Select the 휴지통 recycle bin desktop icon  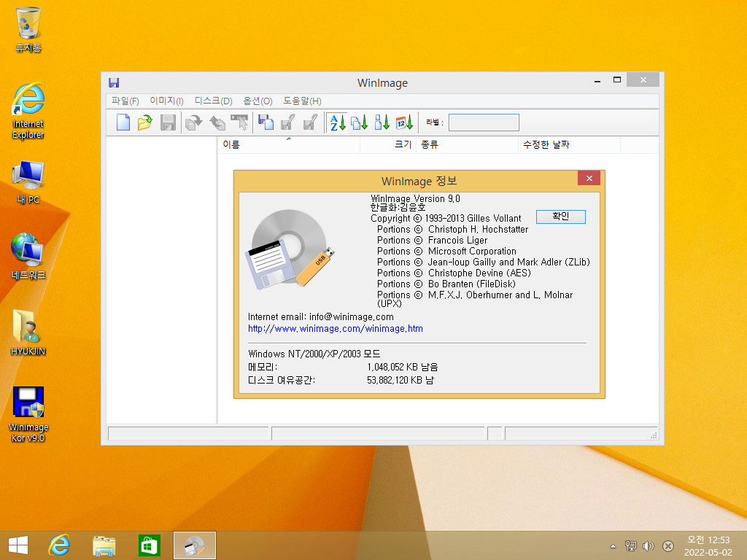click(x=28, y=29)
